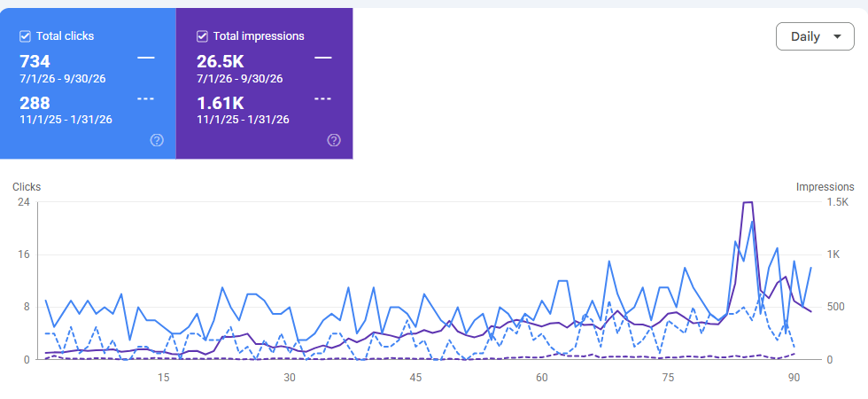The width and height of the screenshot is (868, 399).
Task: Click dashed line legend next to 1.61K
Action: click(x=322, y=99)
